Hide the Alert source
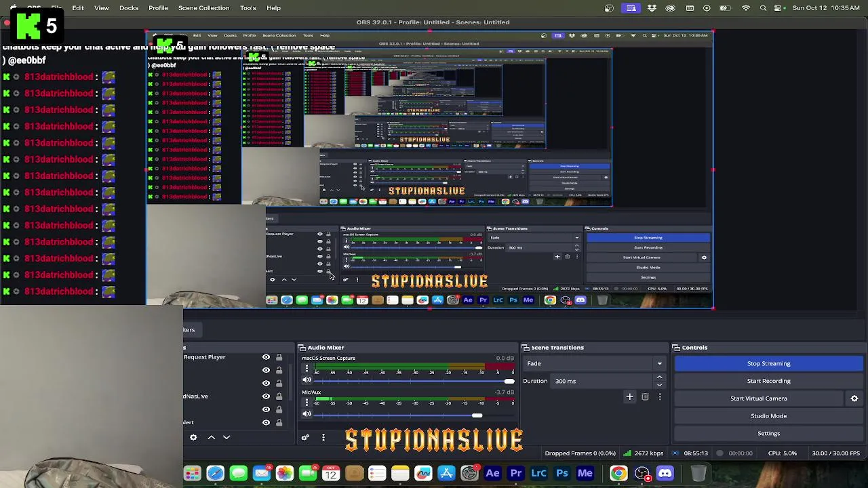Image resolution: width=868 pixels, height=488 pixels. [266, 422]
